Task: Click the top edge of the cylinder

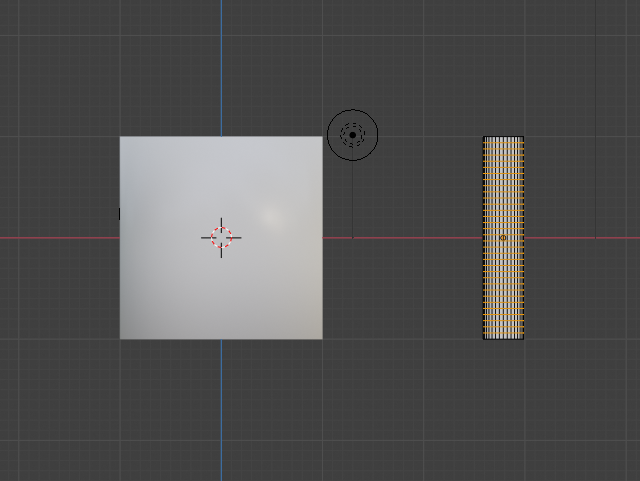Action: tap(503, 137)
